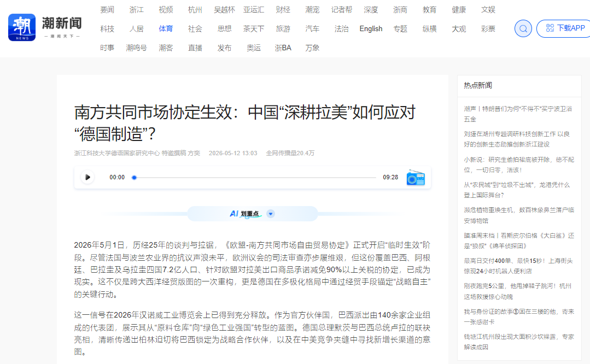Select the 健康 nav item

click(459, 10)
